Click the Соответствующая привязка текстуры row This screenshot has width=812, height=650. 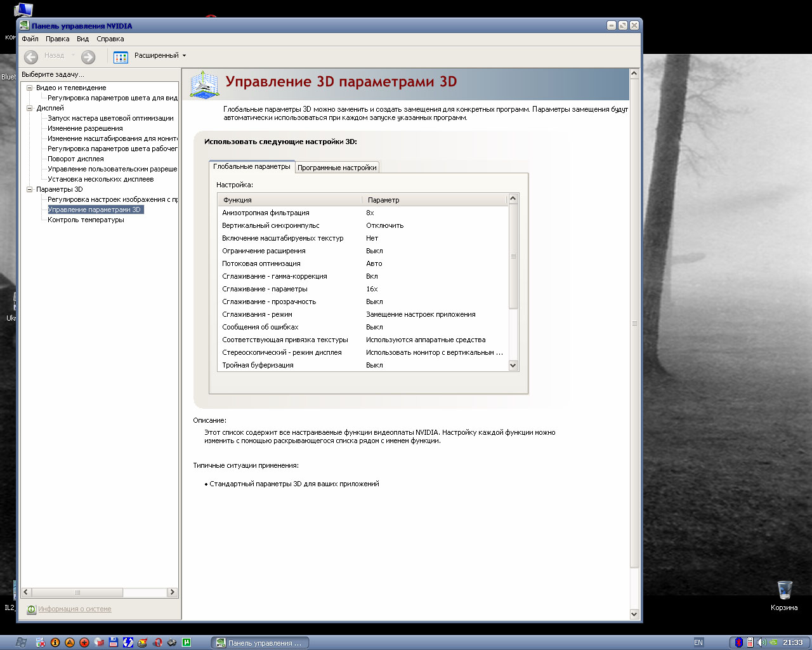(363, 340)
